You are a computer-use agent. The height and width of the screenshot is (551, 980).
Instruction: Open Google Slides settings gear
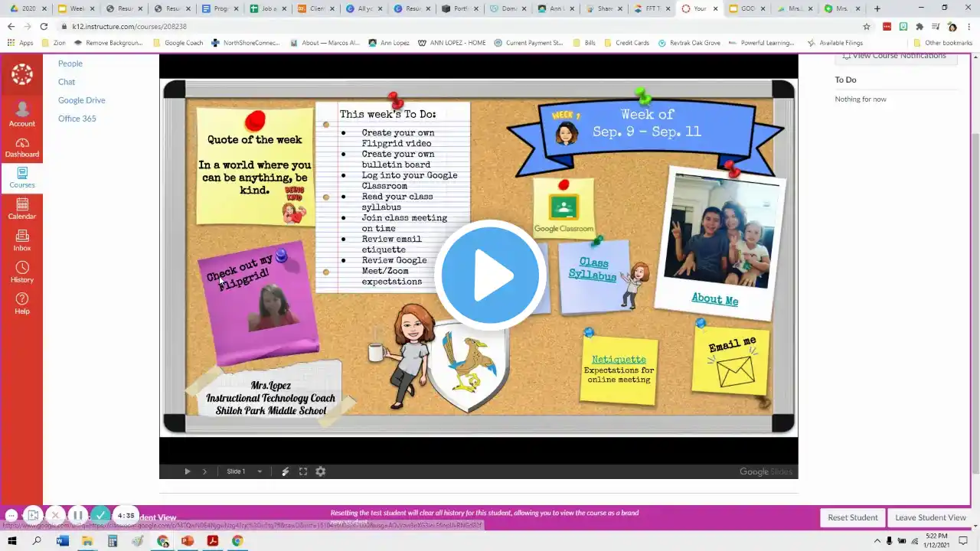point(321,471)
